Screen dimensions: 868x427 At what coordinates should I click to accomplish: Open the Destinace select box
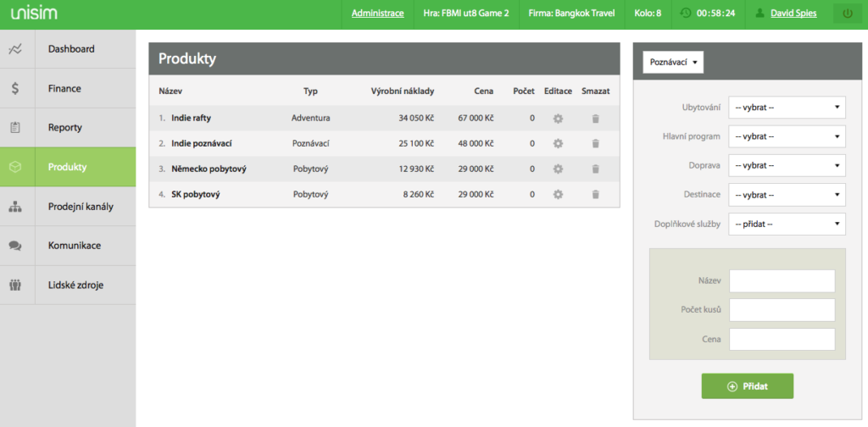click(x=787, y=195)
